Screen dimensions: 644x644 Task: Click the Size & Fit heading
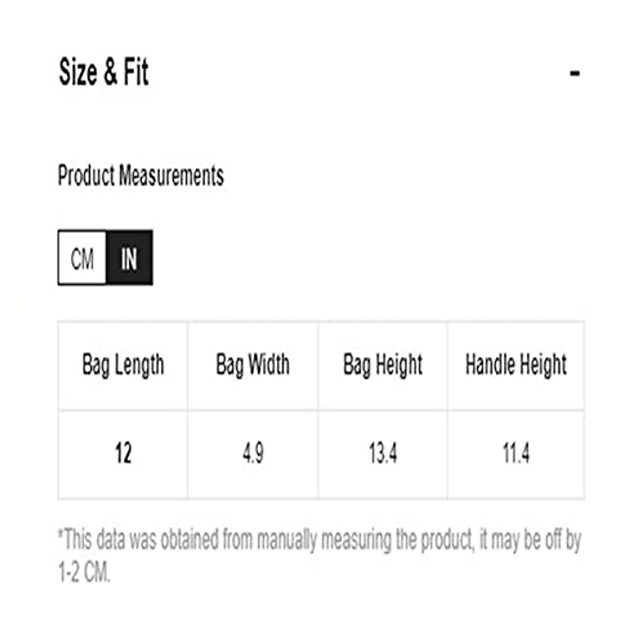104,72
